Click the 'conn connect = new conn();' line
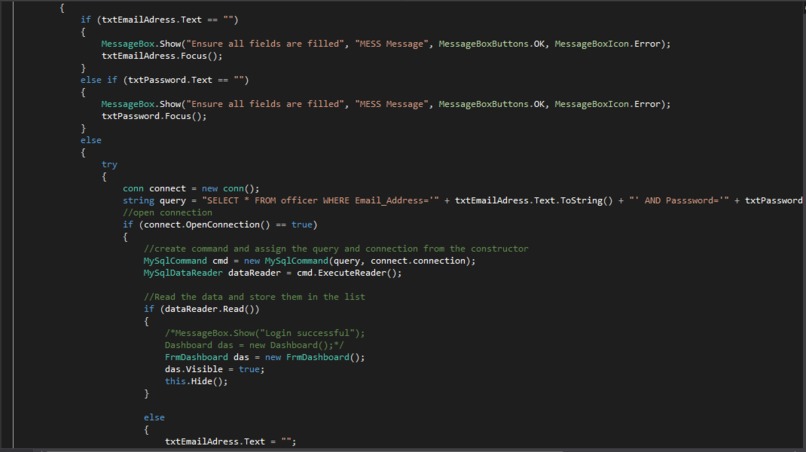 click(x=191, y=188)
